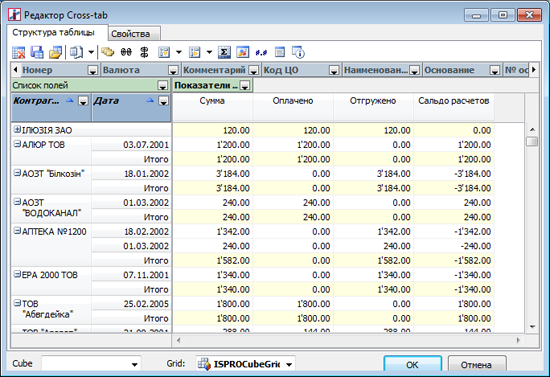Click the number format #.# icon
This screenshot has height=377, width=550.
click(261, 53)
